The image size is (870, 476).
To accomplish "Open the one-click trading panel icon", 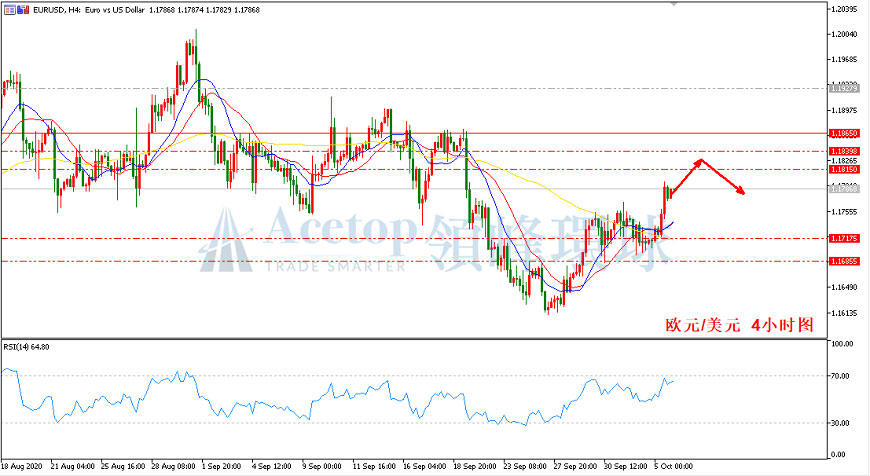I will [x=9, y=9].
